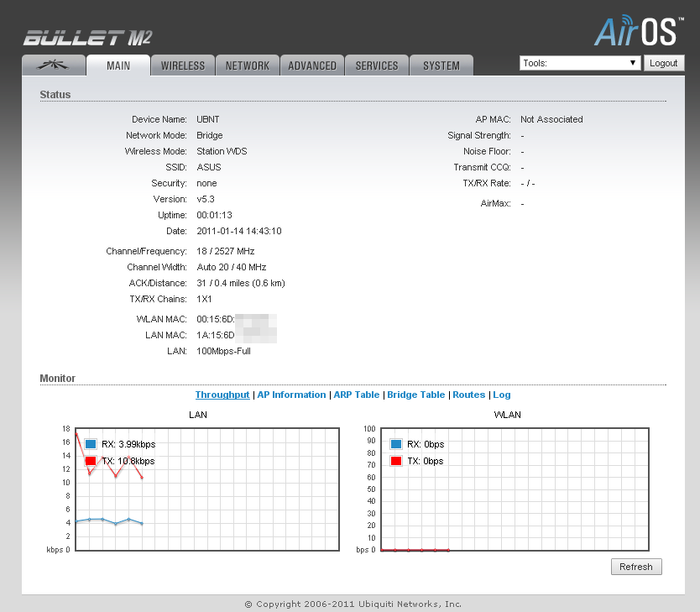
Task: Click the LAN value 100Mbps-Full
Action: click(x=223, y=351)
